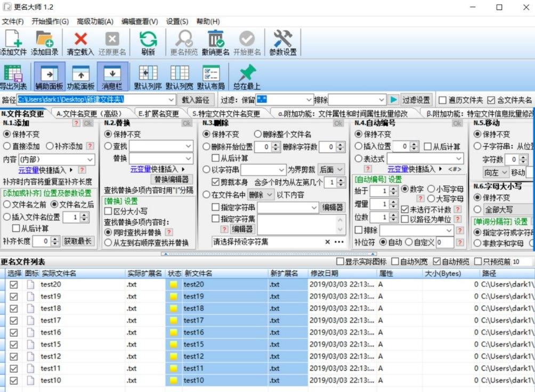The image size is (535, 392).
Task: Expand the 内容 (内部) dropdown
Action: click(90, 159)
